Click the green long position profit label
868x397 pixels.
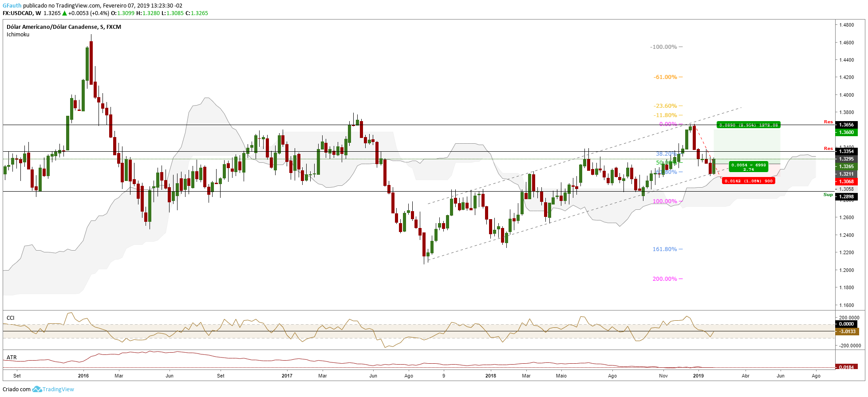click(749, 125)
